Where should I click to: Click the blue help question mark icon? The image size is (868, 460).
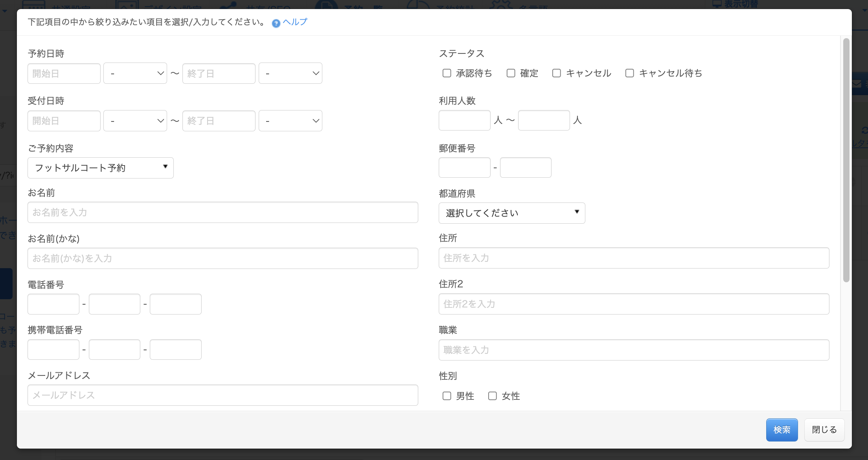[x=276, y=23]
